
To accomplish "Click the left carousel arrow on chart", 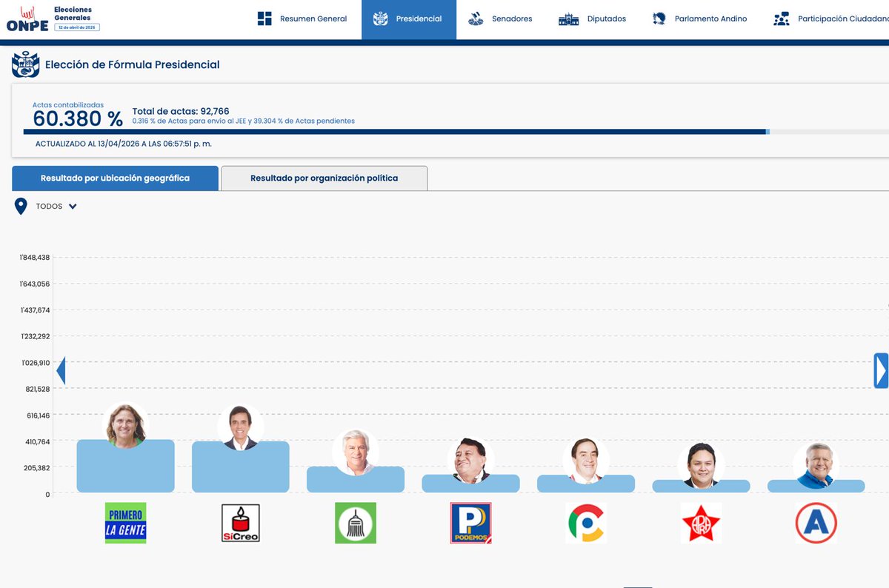I will [61, 370].
